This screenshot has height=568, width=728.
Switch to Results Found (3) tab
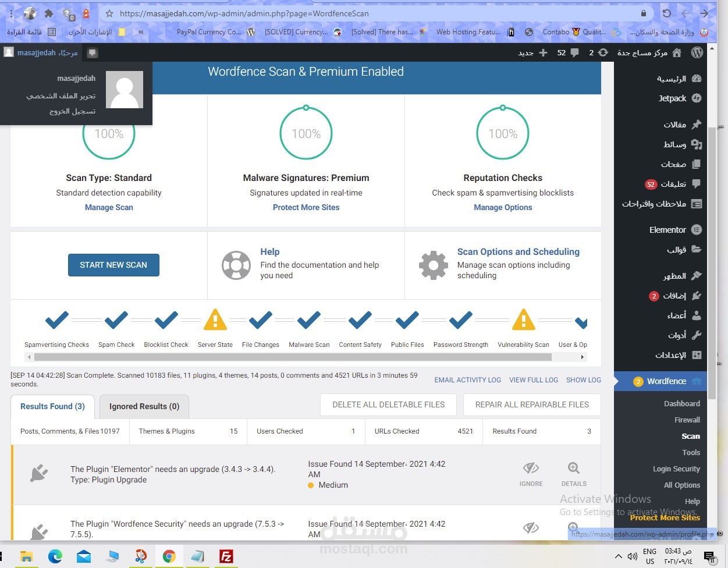(x=52, y=406)
